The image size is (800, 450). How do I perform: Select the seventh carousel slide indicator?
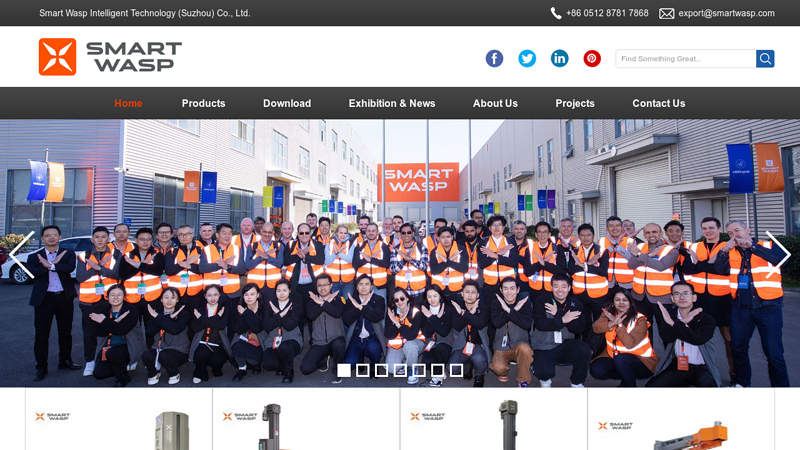pyautogui.click(x=457, y=370)
